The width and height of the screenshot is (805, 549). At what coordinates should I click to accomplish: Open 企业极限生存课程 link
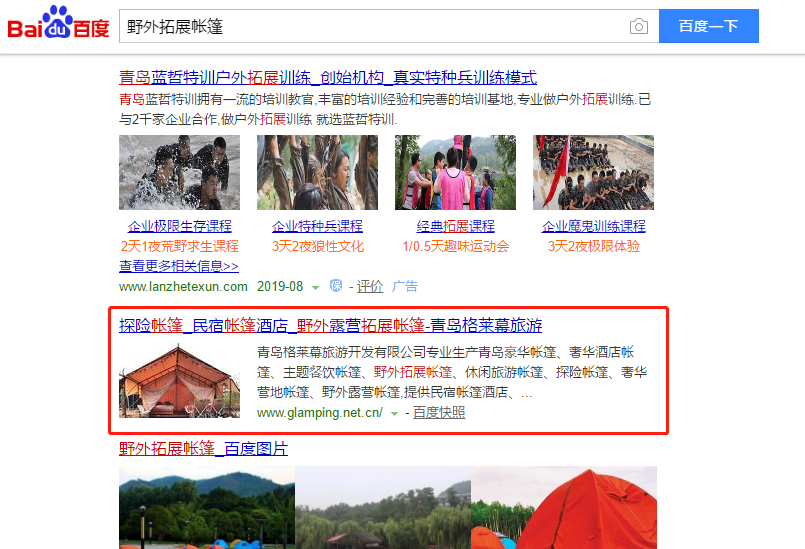pyautogui.click(x=180, y=226)
